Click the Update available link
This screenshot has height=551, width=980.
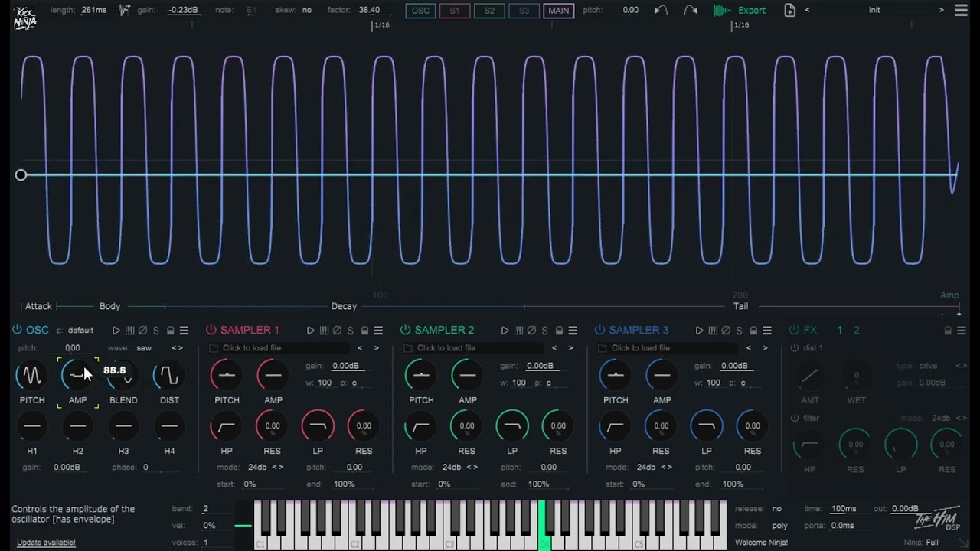(46, 543)
